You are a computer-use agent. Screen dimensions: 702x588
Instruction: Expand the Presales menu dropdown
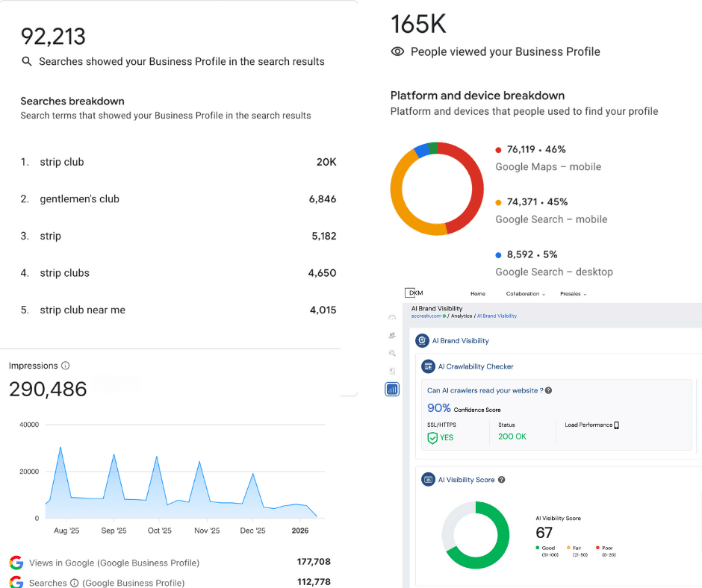click(x=573, y=293)
